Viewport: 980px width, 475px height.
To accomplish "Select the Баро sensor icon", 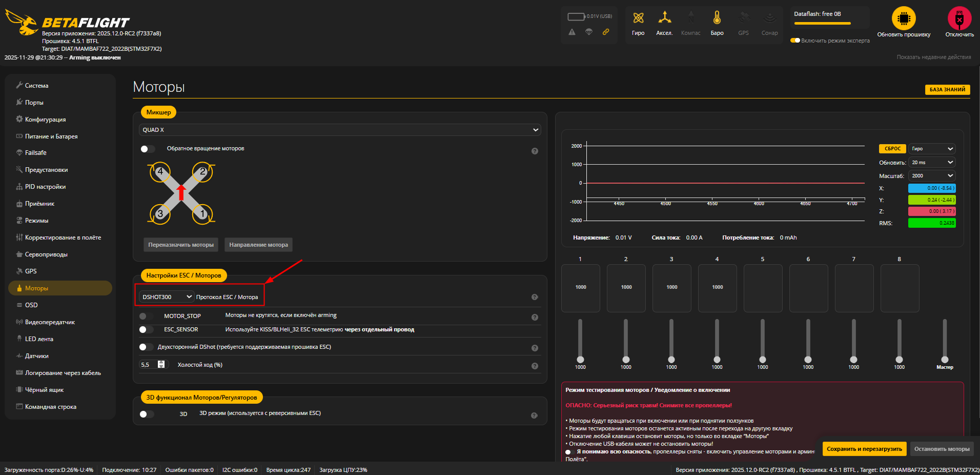I will [717, 21].
